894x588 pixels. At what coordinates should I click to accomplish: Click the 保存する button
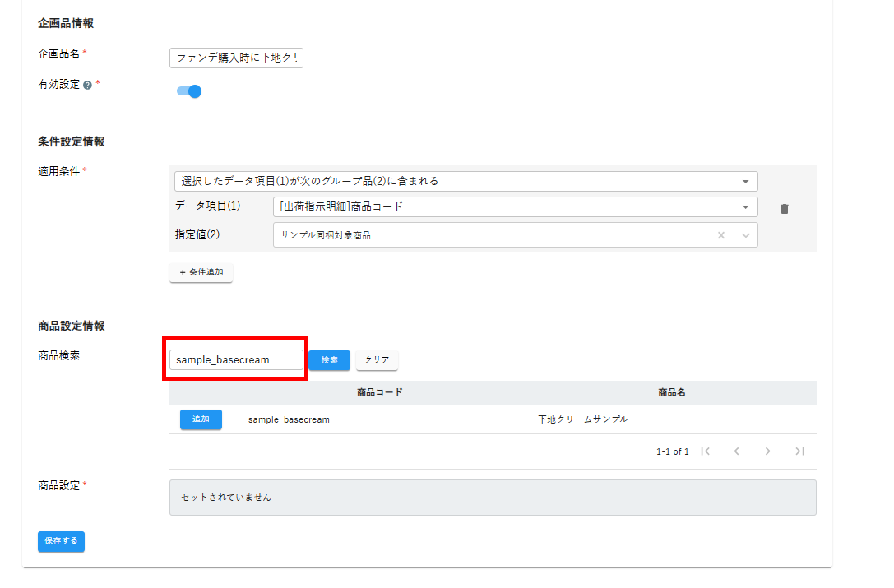(x=61, y=541)
